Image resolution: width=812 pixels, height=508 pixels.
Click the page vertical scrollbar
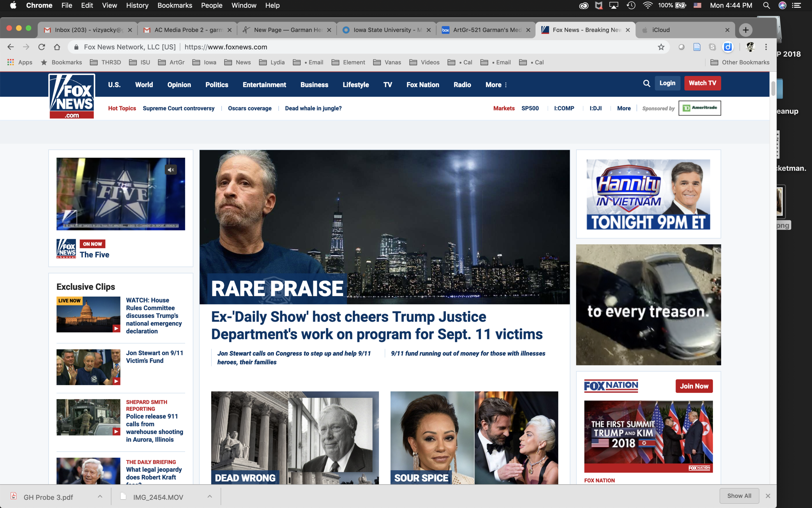pyautogui.click(x=773, y=89)
